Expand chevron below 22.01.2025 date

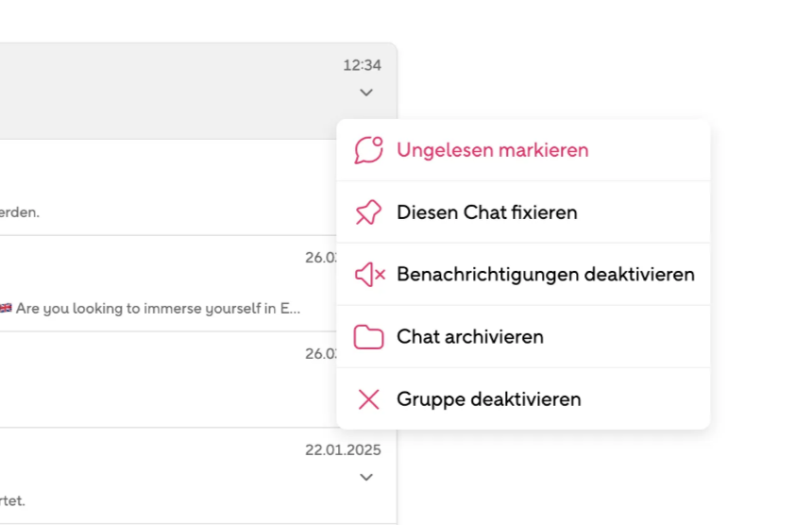pyautogui.click(x=366, y=478)
